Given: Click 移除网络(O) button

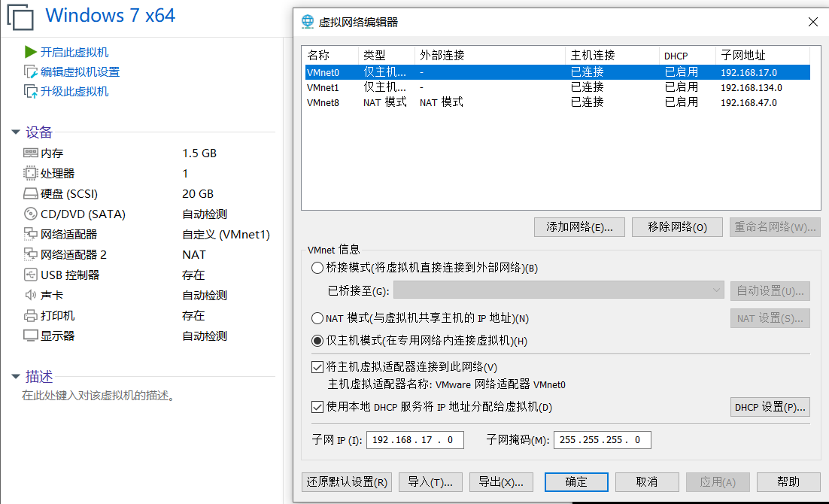Looking at the screenshot, I should (677, 227).
